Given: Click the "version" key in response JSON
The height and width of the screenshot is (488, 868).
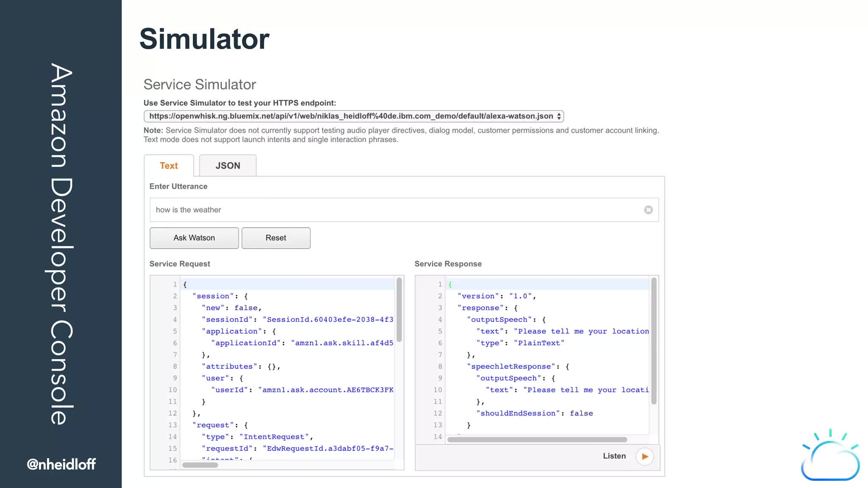Looking at the screenshot, I should click(478, 296).
